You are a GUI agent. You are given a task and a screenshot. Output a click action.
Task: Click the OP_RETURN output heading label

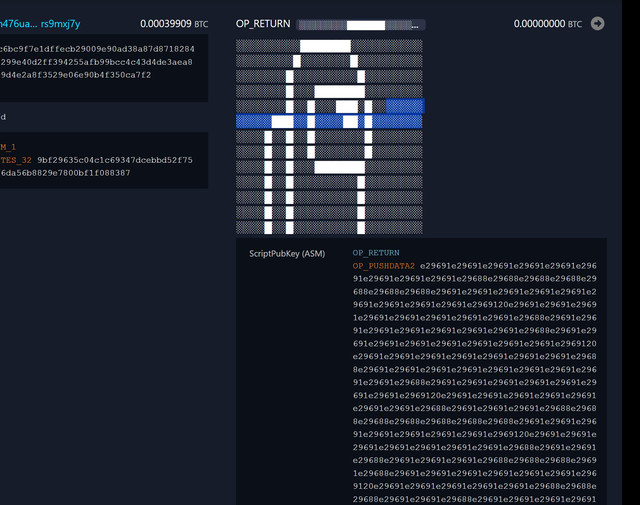263,24
